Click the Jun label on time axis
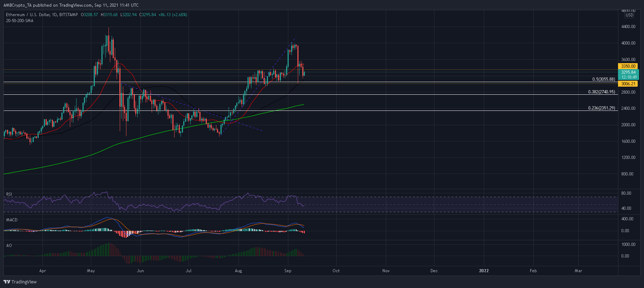The image size is (644, 288). click(x=140, y=271)
